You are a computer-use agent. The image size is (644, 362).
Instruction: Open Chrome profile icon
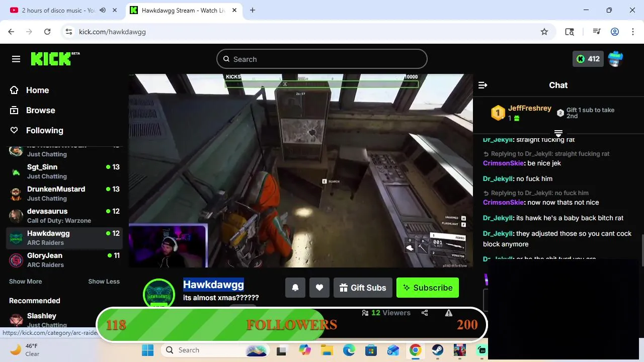[615, 32]
